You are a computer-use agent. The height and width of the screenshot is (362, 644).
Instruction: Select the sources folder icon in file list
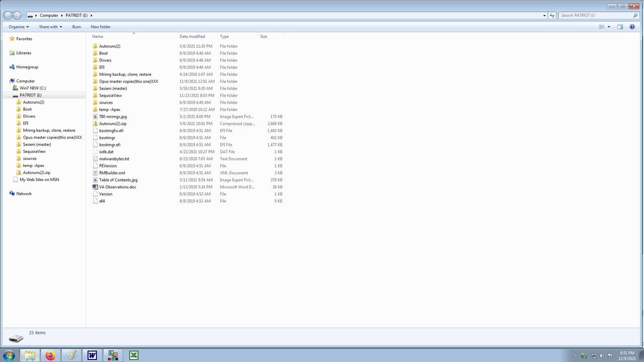95,103
